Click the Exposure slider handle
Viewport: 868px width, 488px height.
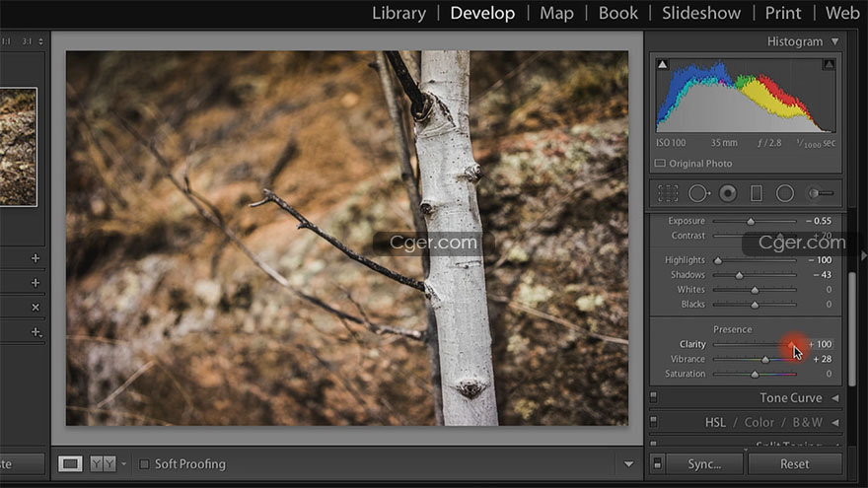pos(751,221)
